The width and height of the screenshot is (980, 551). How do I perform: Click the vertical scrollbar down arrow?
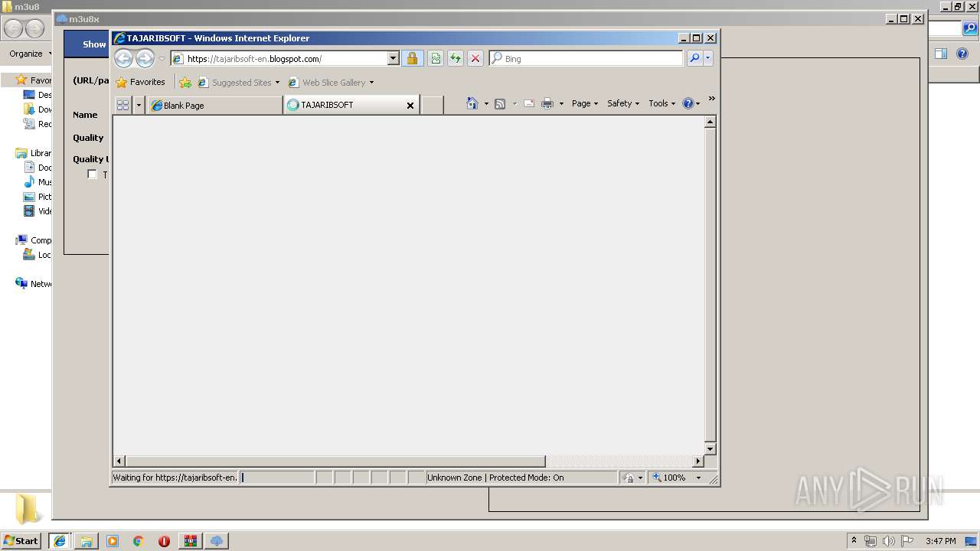coord(710,449)
